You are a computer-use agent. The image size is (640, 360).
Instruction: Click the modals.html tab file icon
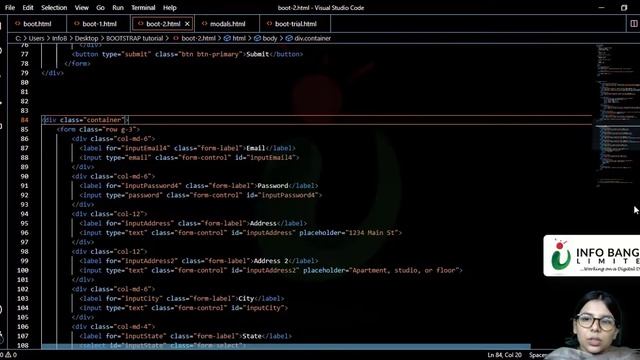click(204, 24)
